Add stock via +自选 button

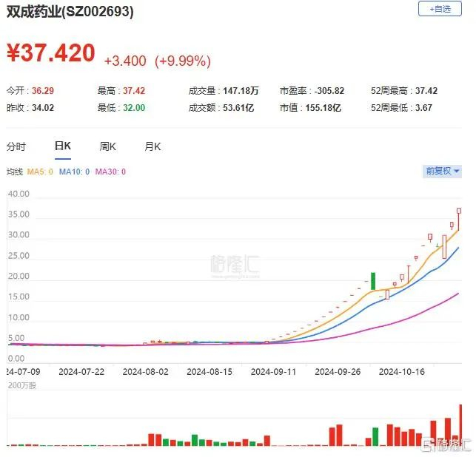tap(440, 9)
